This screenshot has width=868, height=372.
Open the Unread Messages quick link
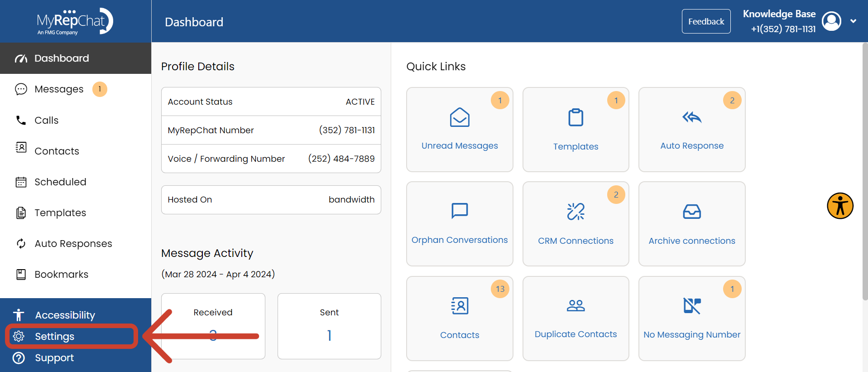(460, 130)
